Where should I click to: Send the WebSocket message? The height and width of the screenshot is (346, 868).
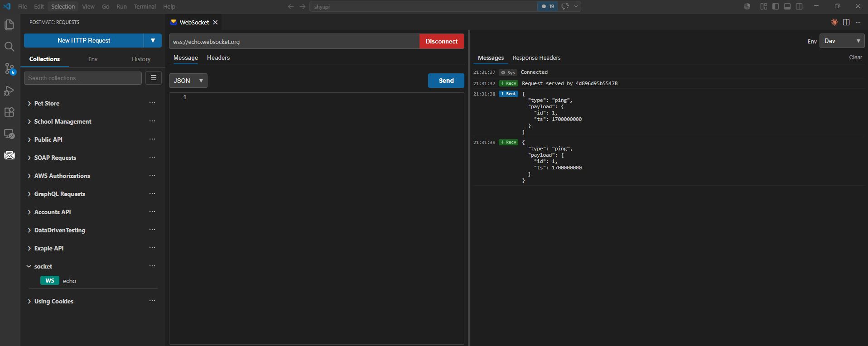446,81
